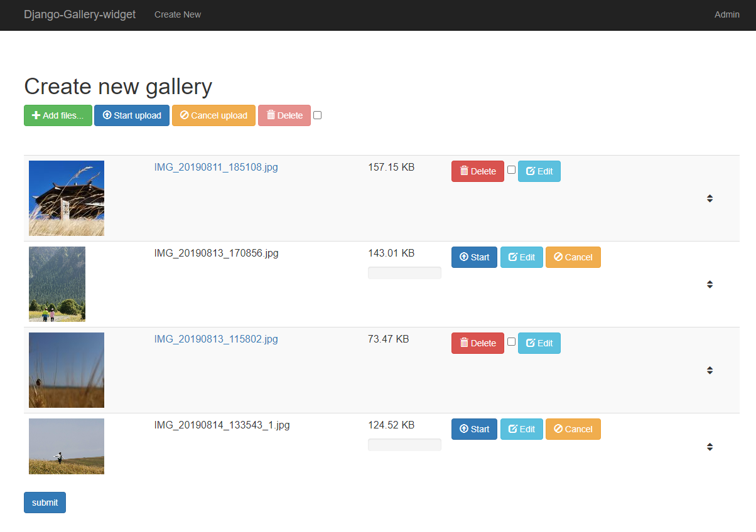This screenshot has height=532, width=756.
Task: Click the Start upload icon for IMG_20190813_170856.jpg
Action: [463, 257]
